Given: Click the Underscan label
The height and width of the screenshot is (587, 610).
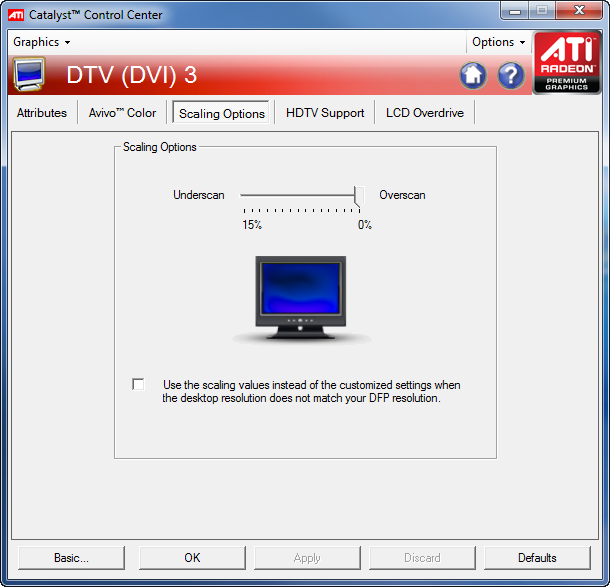Looking at the screenshot, I should click(199, 195).
